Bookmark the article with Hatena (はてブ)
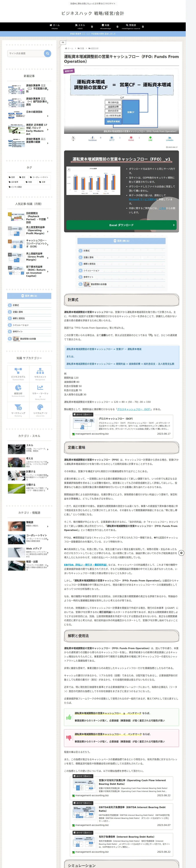This screenshot has width=196, height=868. [x=112, y=138]
